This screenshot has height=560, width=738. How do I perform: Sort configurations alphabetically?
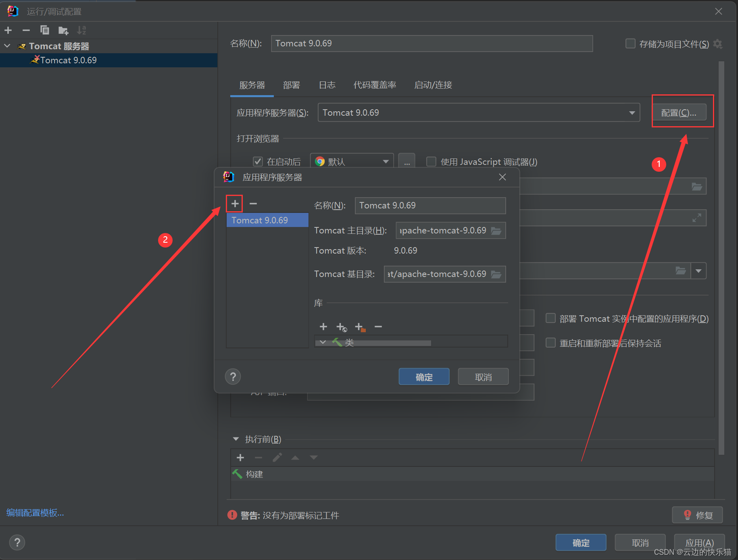pos(81,30)
